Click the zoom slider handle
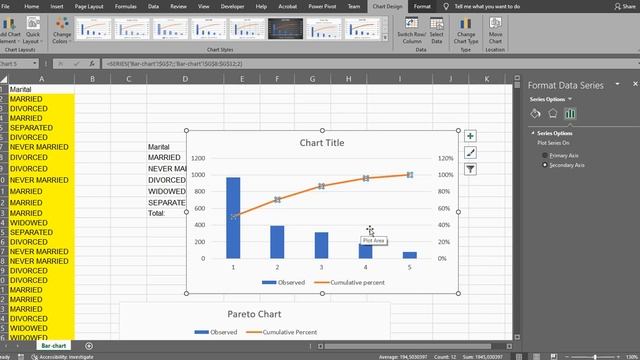The width and height of the screenshot is (640, 360). pos(595,357)
